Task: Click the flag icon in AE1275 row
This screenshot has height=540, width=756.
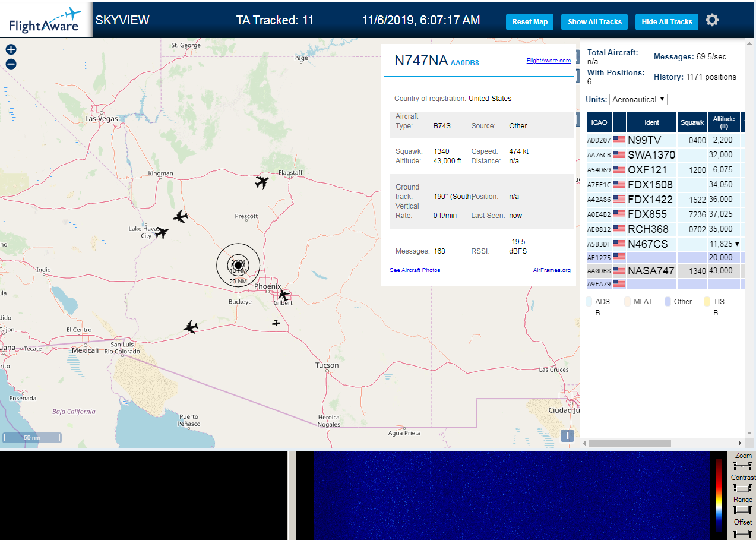Action: coord(619,257)
